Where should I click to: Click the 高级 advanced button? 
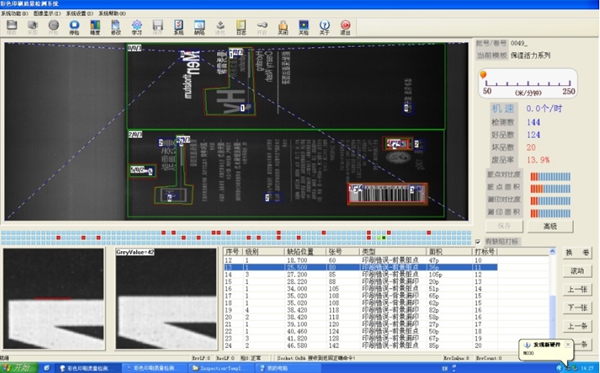coord(550,226)
